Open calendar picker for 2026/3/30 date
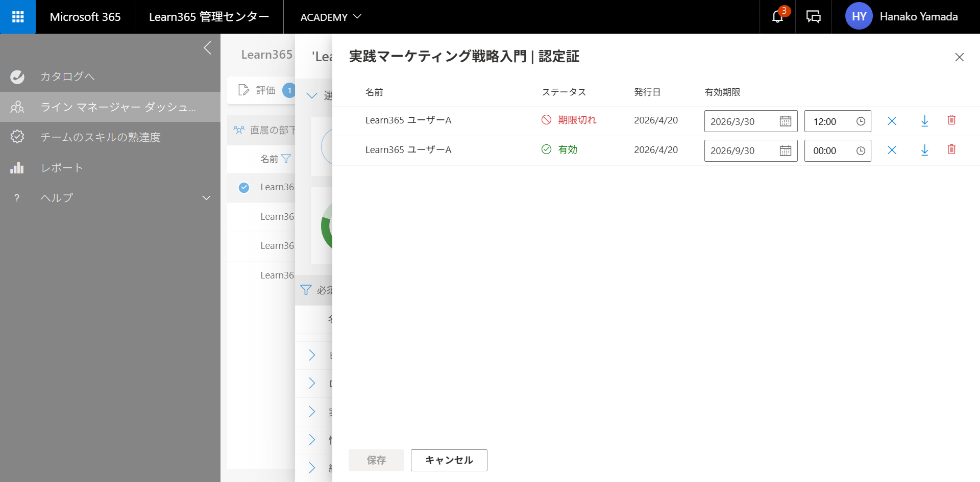Image resolution: width=980 pixels, height=482 pixels. tap(786, 121)
